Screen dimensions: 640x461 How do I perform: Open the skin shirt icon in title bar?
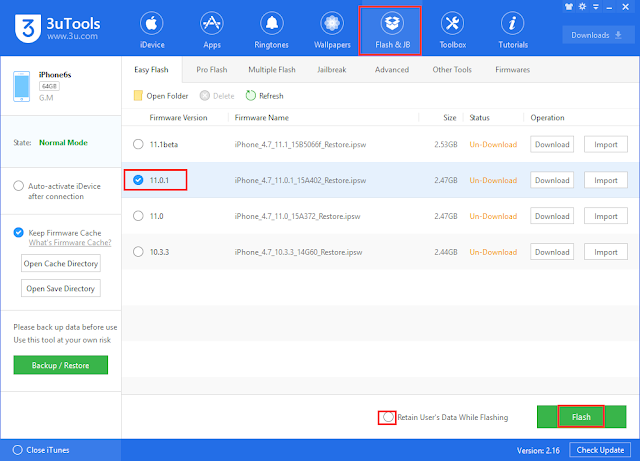tap(569, 7)
